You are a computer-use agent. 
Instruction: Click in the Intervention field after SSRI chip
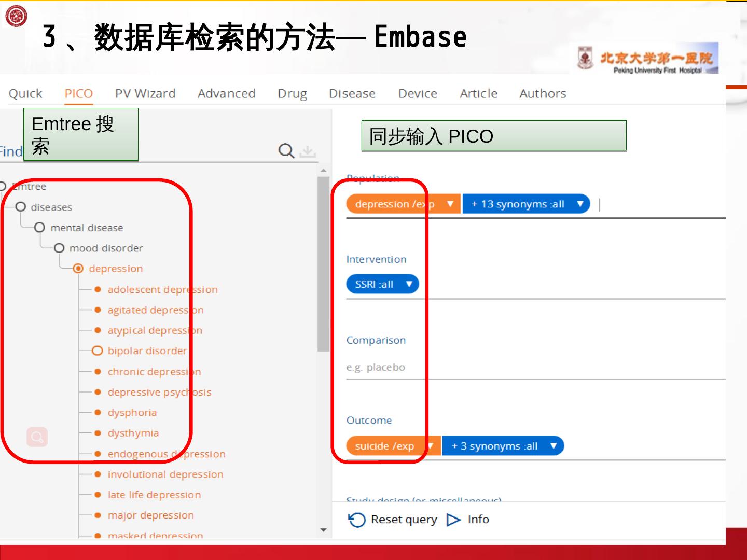[x=573, y=285]
